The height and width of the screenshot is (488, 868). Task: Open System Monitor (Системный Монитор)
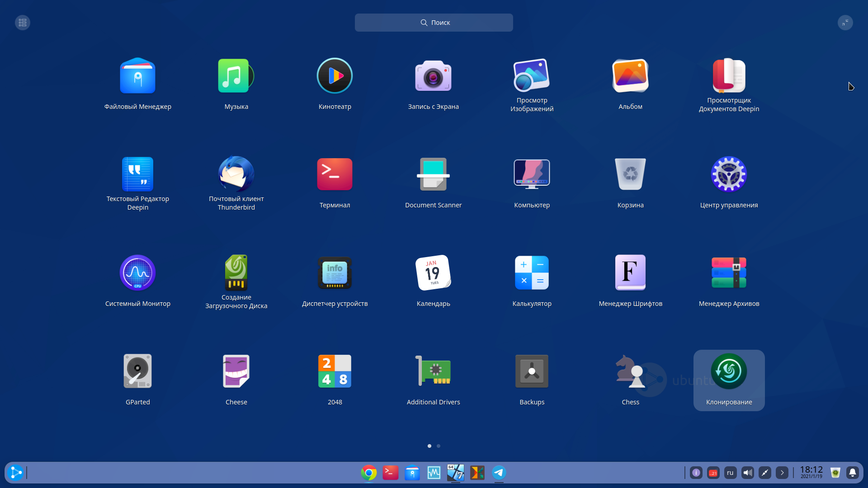(137, 273)
